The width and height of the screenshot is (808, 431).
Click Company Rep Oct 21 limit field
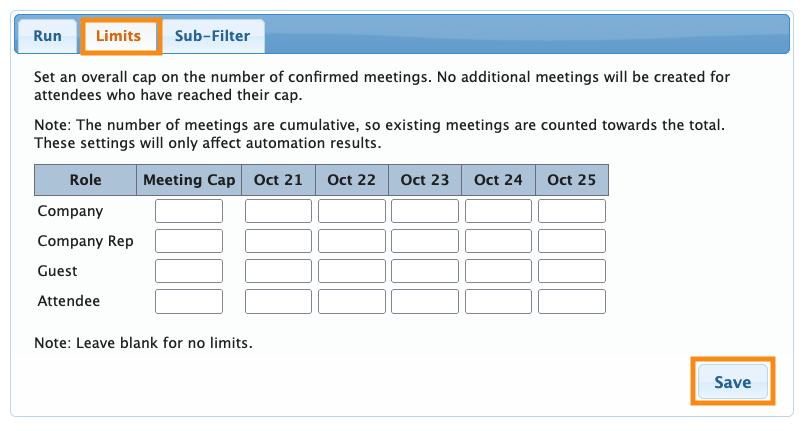[x=279, y=241]
